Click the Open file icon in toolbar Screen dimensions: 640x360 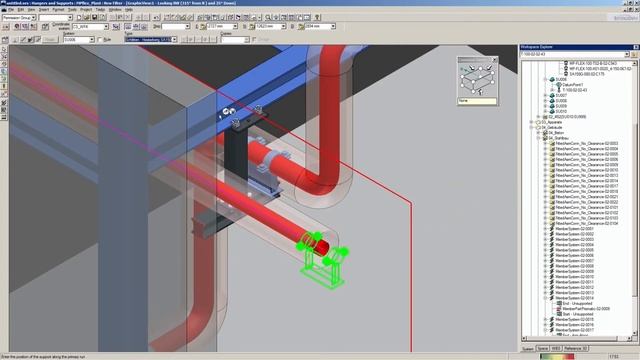coord(87,18)
